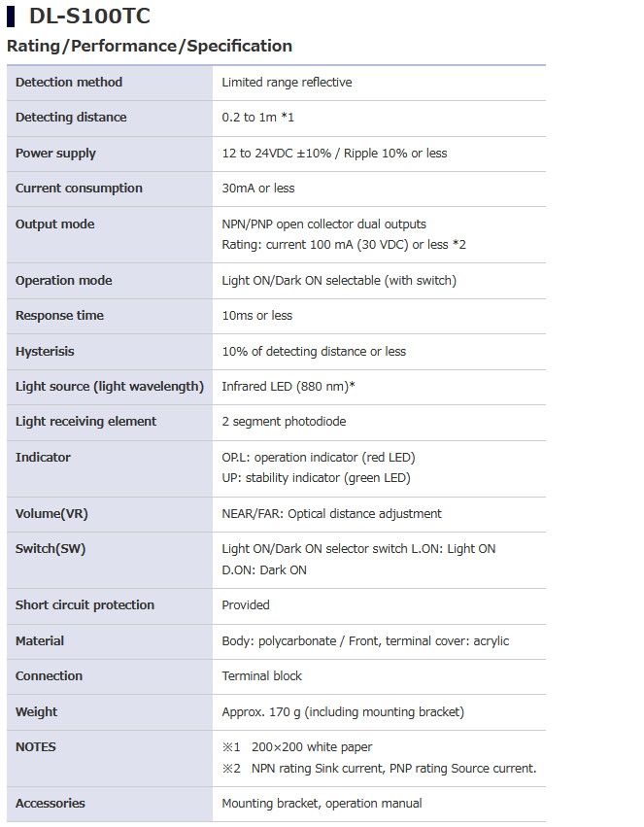Viewport: 644px width, 827px height.
Task: Click the Indicator row label
Action: (x=43, y=458)
